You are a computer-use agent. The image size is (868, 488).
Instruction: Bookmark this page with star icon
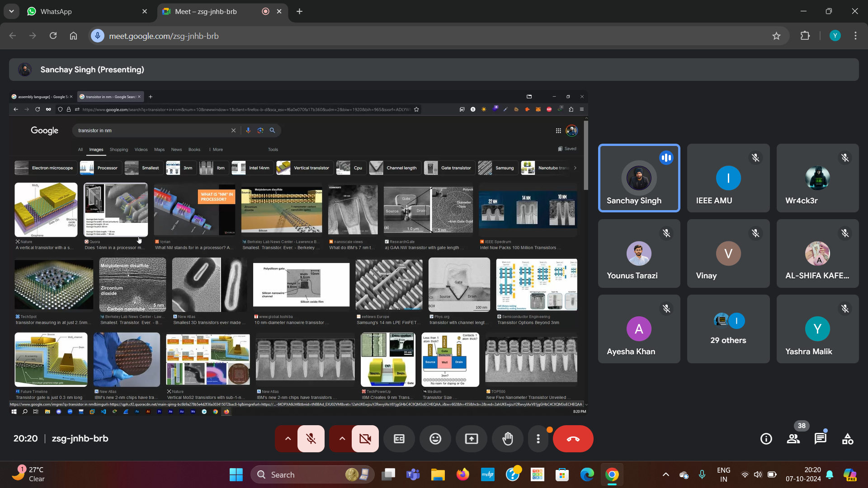(776, 36)
